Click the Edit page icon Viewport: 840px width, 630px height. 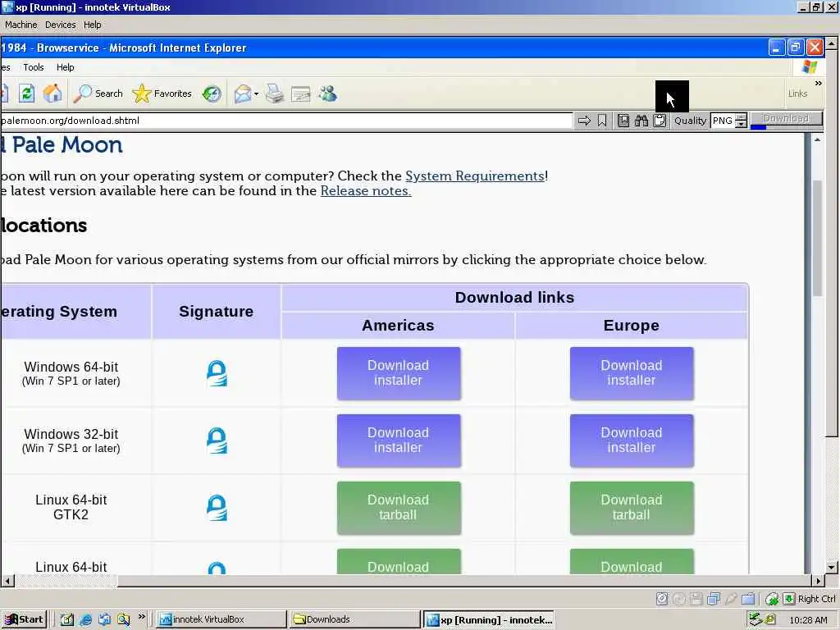(x=300, y=94)
